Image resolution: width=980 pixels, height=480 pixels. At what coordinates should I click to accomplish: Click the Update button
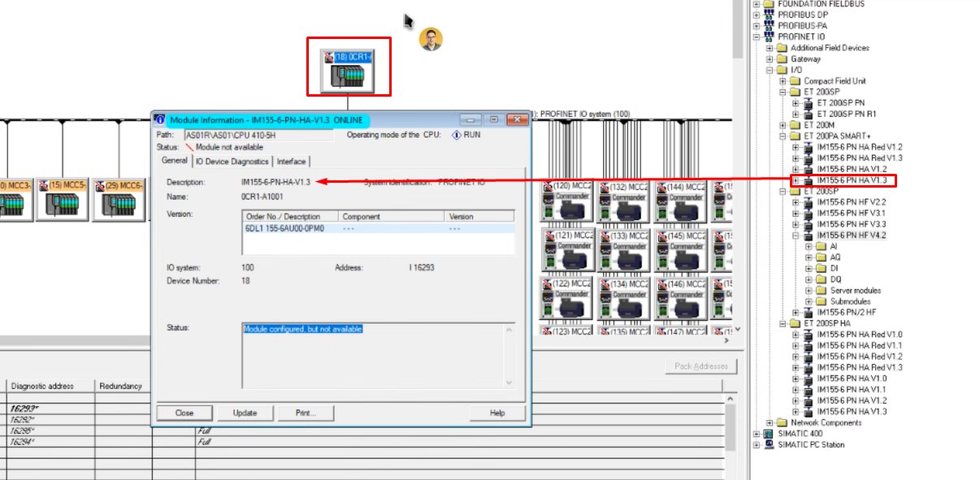point(245,413)
